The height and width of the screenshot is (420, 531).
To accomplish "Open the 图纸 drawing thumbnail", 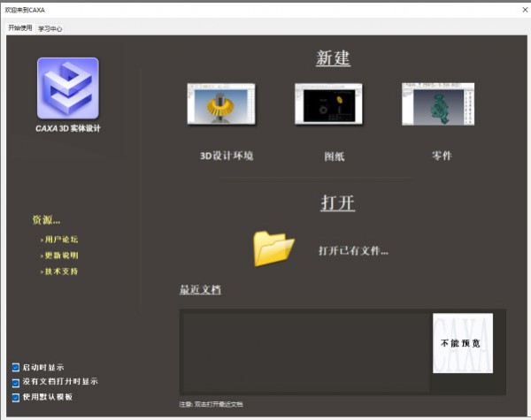I will pos(328,104).
